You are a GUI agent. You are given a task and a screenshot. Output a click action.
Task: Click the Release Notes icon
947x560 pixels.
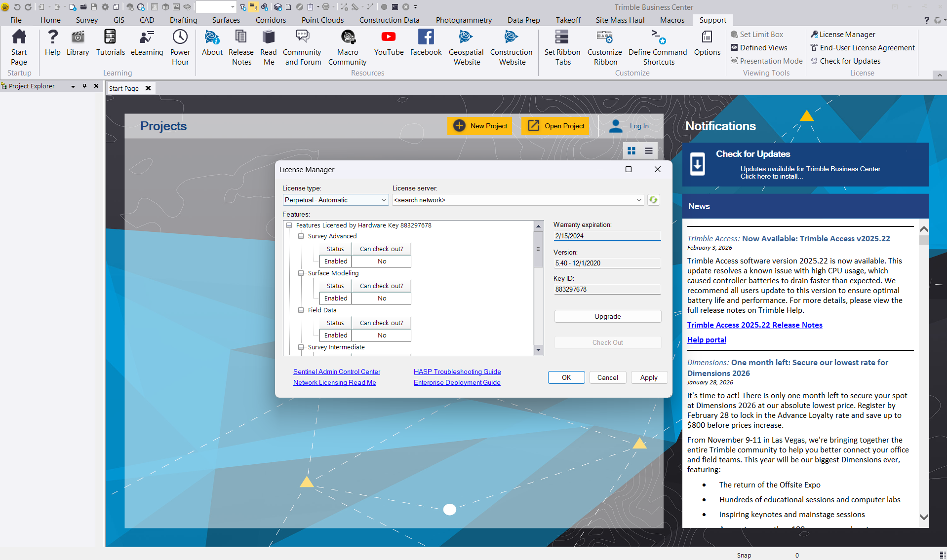pos(241,37)
